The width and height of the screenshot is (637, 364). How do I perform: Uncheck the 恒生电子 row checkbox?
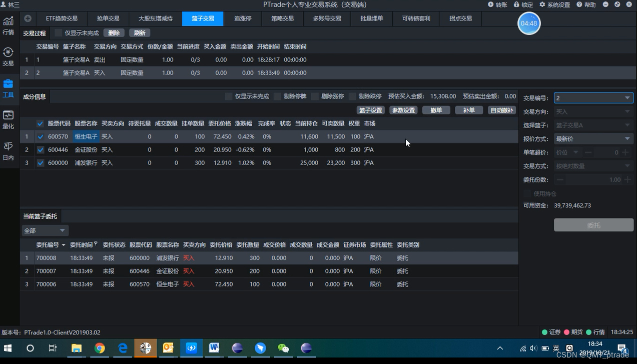[40, 136]
